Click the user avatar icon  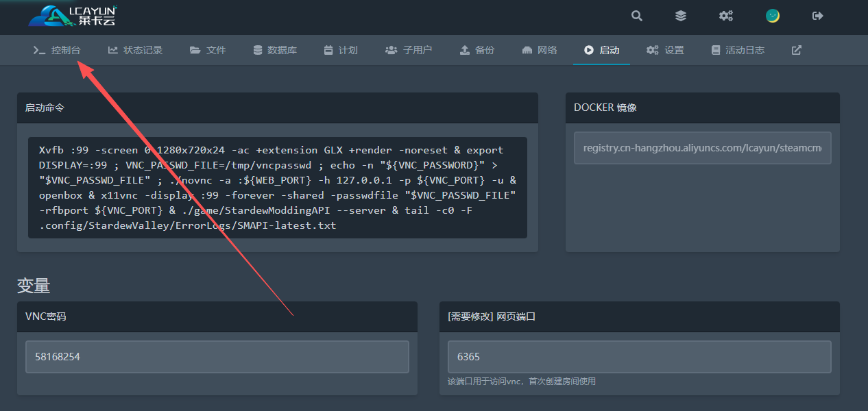coord(773,16)
